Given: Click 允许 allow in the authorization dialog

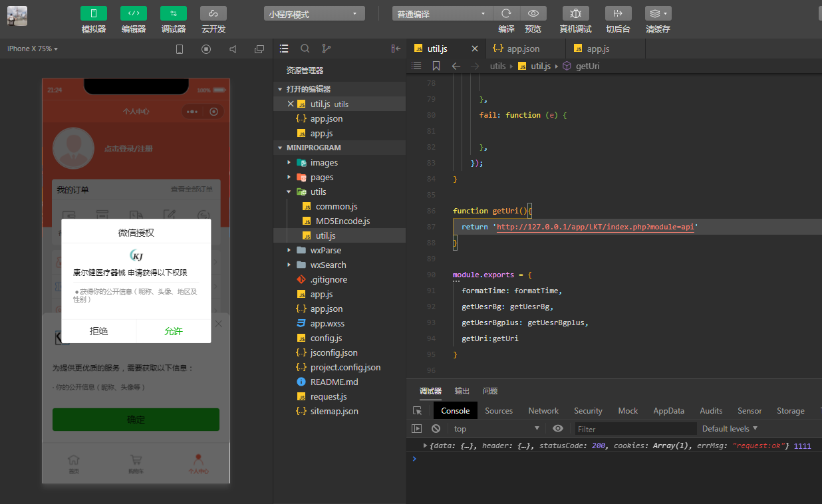Looking at the screenshot, I should pos(174,331).
